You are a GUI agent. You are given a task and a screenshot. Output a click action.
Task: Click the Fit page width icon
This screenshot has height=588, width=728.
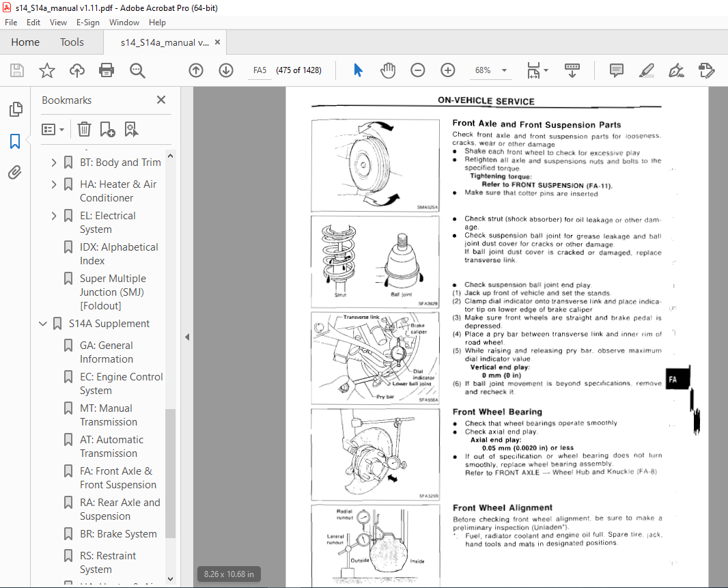533,70
